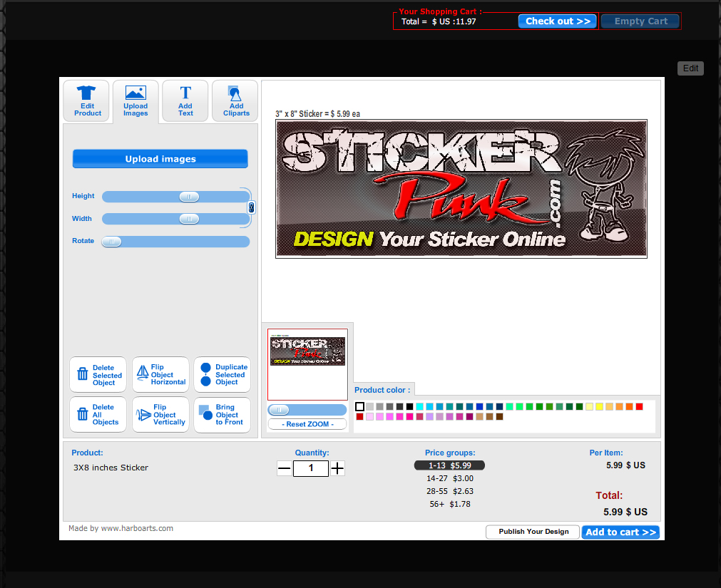Click the quantity input field

pyautogui.click(x=311, y=468)
